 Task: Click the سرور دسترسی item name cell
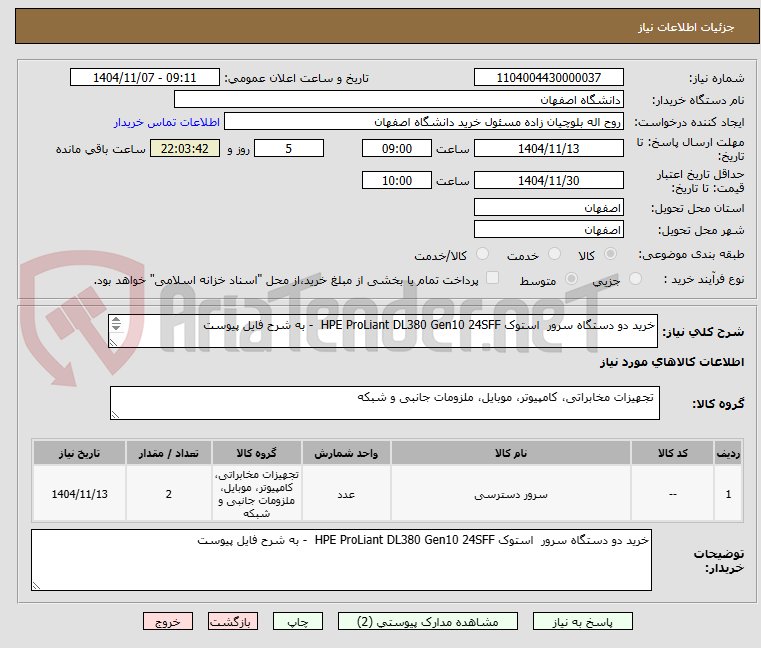pyautogui.click(x=511, y=494)
